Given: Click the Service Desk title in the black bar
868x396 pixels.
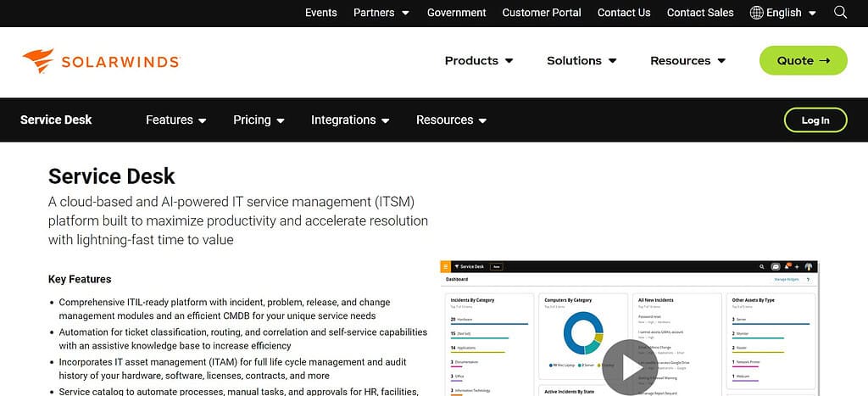Looking at the screenshot, I should 56,120.
